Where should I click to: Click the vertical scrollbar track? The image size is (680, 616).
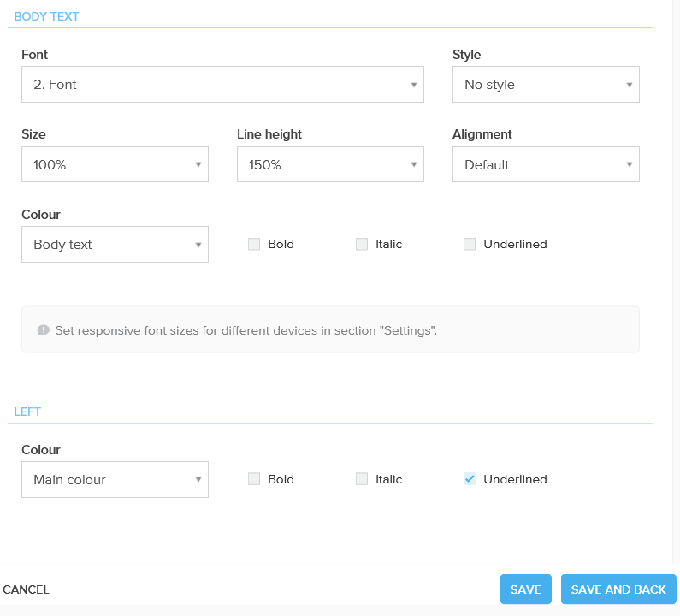[x=676, y=282]
